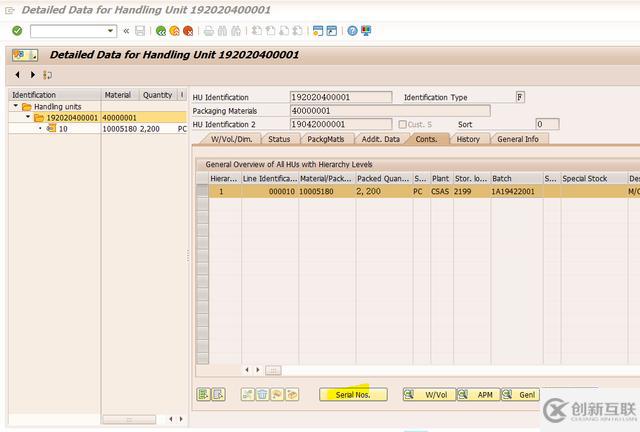Click the Find Next binoculars icon
Image resolution: width=640 pixels, height=432 pixels.
click(x=236, y=31)
